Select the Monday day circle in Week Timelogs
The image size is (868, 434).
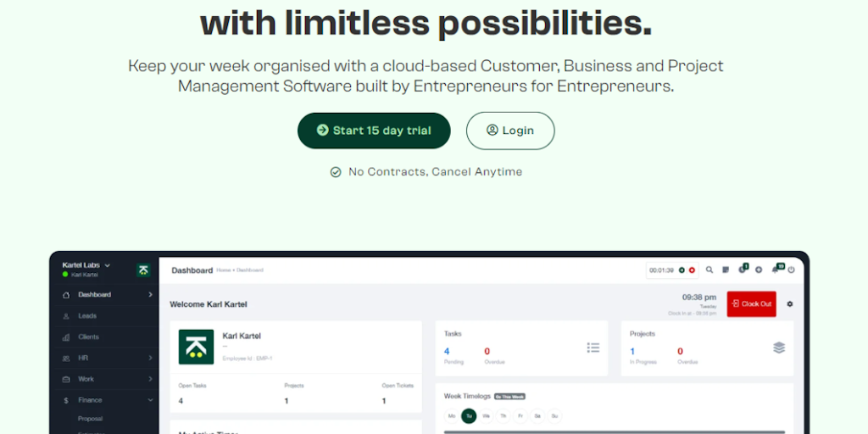coord(452,416)
